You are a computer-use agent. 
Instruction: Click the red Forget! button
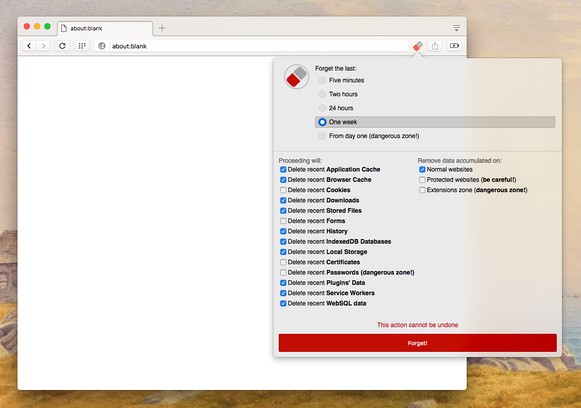418,343
